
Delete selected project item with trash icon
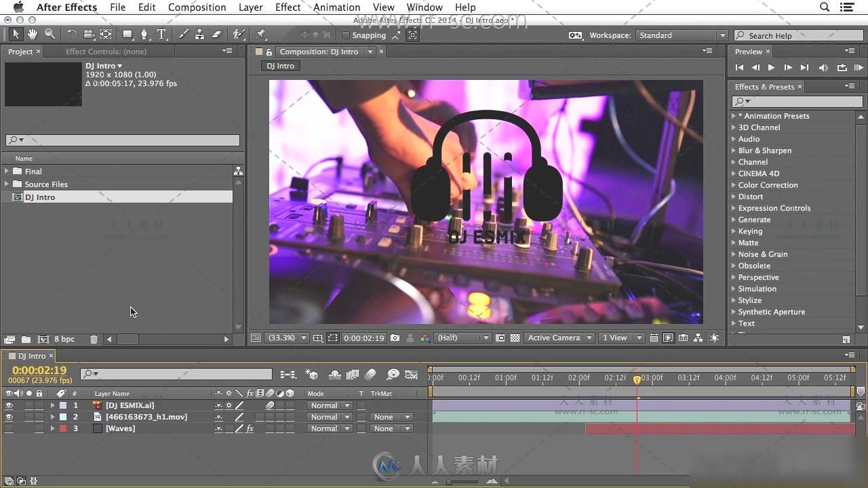(94, 339)
